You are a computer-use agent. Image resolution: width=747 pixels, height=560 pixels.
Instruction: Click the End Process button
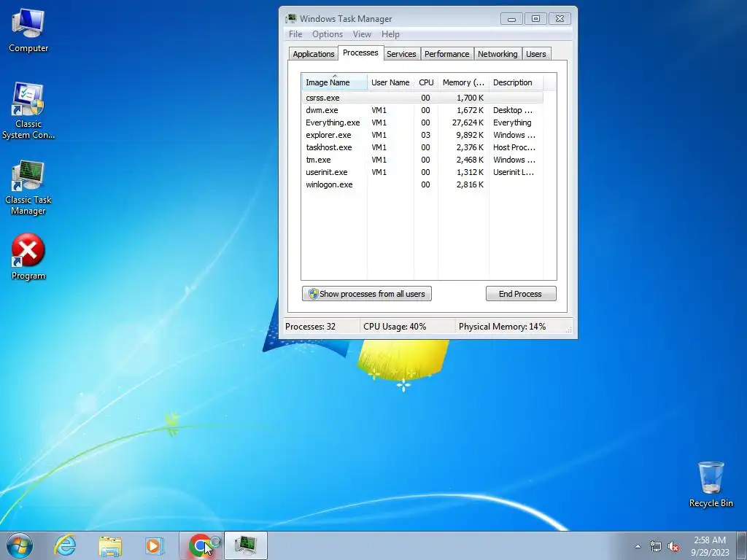tap(521, 294)
